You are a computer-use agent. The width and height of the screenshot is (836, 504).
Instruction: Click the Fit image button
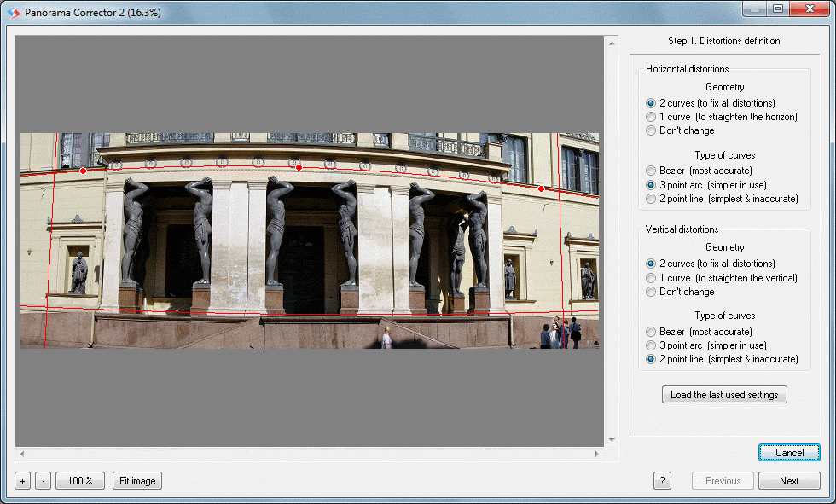point(137,481)
